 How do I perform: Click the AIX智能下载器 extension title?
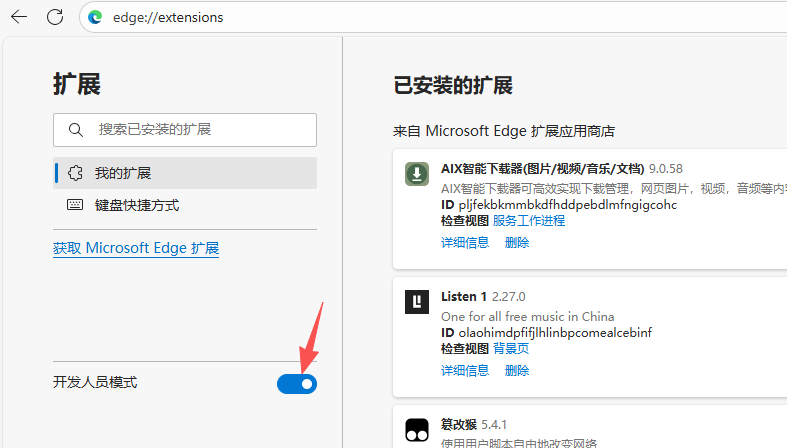click(543, 169)
